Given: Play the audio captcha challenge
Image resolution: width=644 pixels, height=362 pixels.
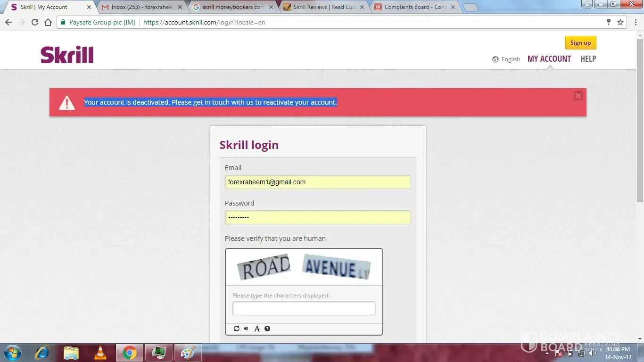Looking at the screenshot, I should 246,329.
